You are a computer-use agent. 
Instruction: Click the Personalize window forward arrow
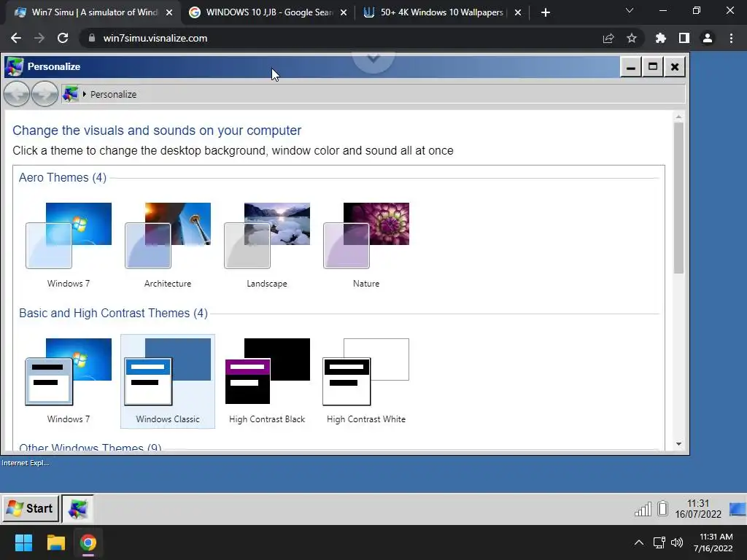pyautogui.click(x=44, y=94)
